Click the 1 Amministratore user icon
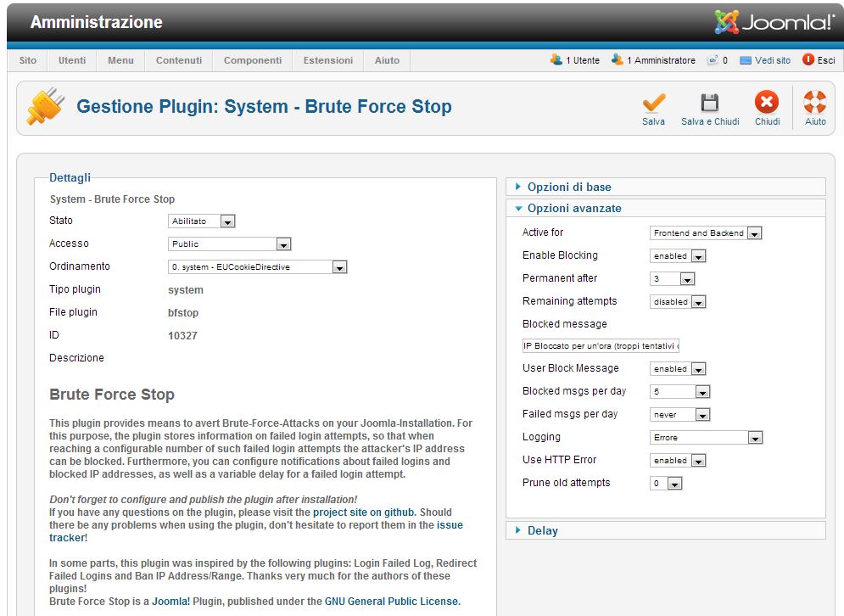 618,59
